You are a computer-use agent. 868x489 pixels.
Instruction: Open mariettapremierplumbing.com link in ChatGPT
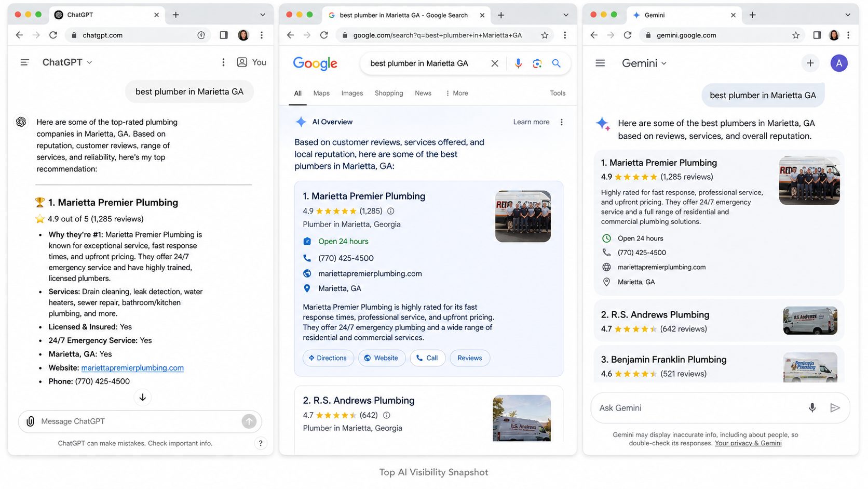132,368
